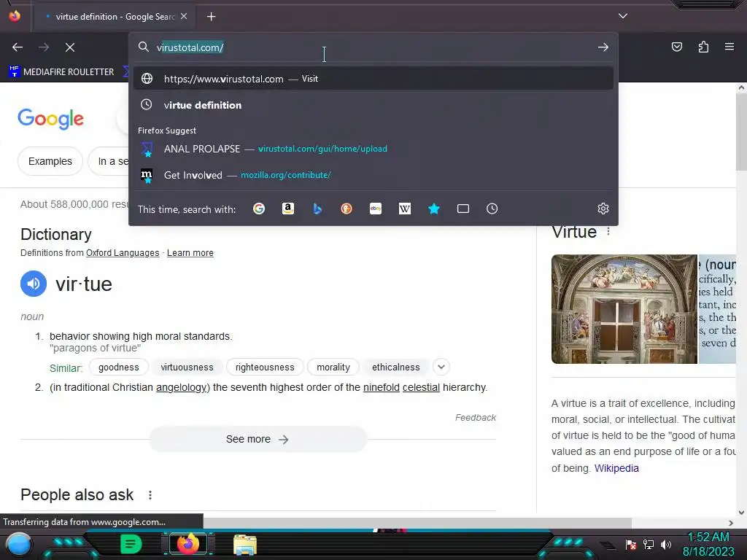Open network status tray icon
This screenshot has width=747, height=560.
(x=649, y=544)
